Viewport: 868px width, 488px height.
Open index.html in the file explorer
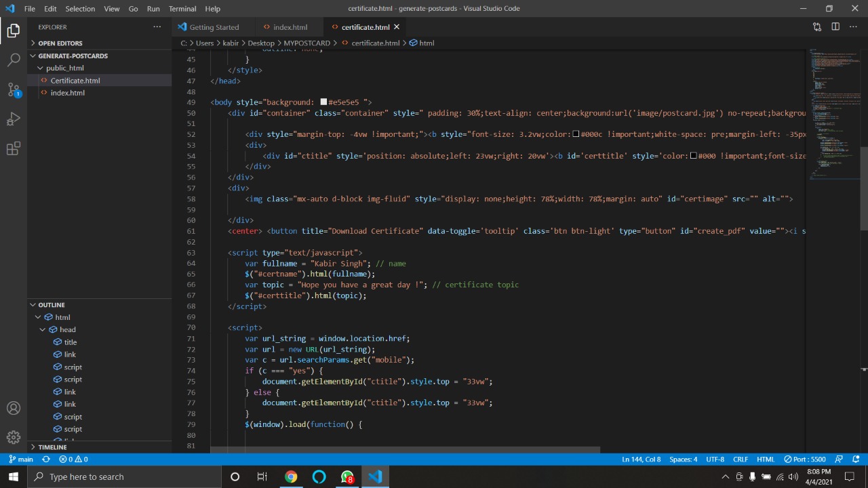click(67, 93)
